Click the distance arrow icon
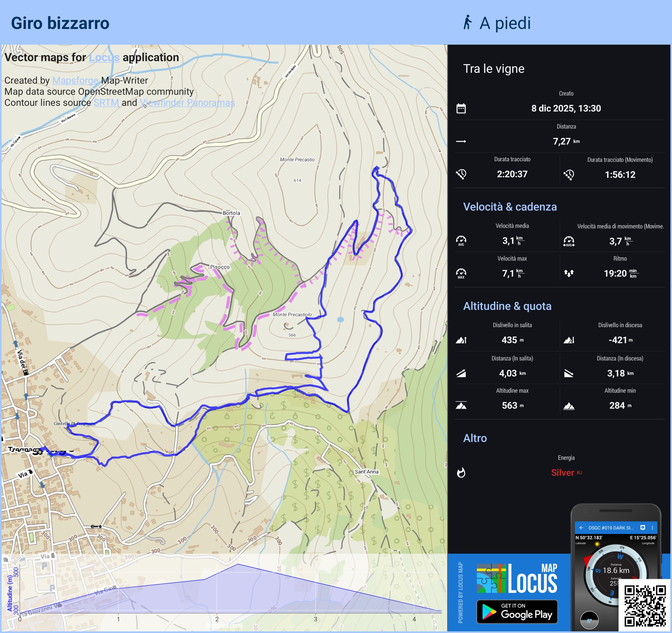Screen dimensions: 672x633 click(461, 142)
